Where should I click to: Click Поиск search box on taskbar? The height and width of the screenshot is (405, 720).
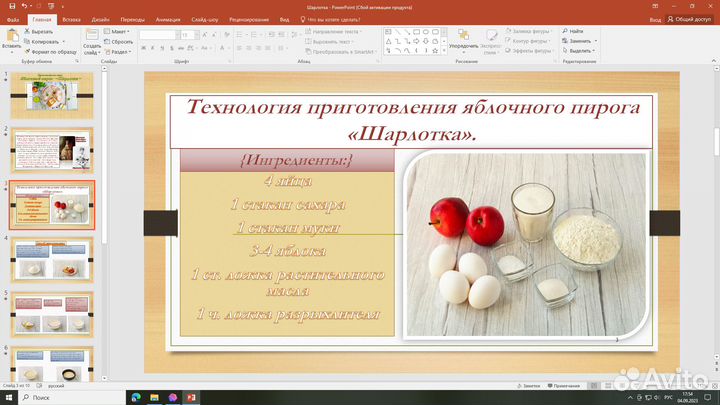(72, 397)
